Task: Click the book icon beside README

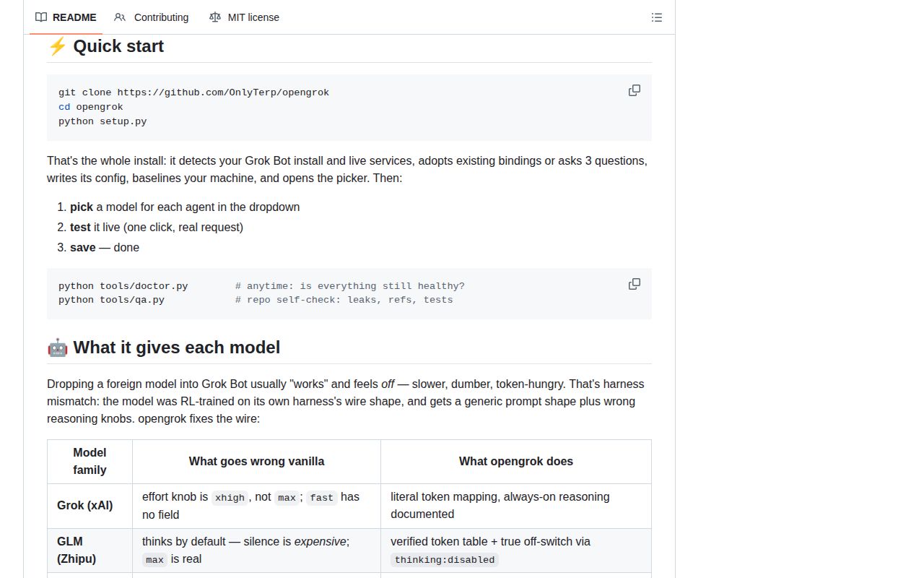Action: coord(41,17)
